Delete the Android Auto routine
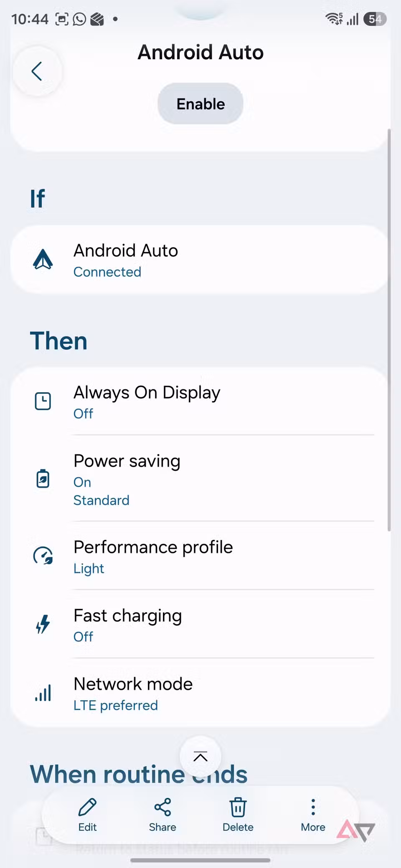This screenshot has width=401, height=868. point(238,815)
